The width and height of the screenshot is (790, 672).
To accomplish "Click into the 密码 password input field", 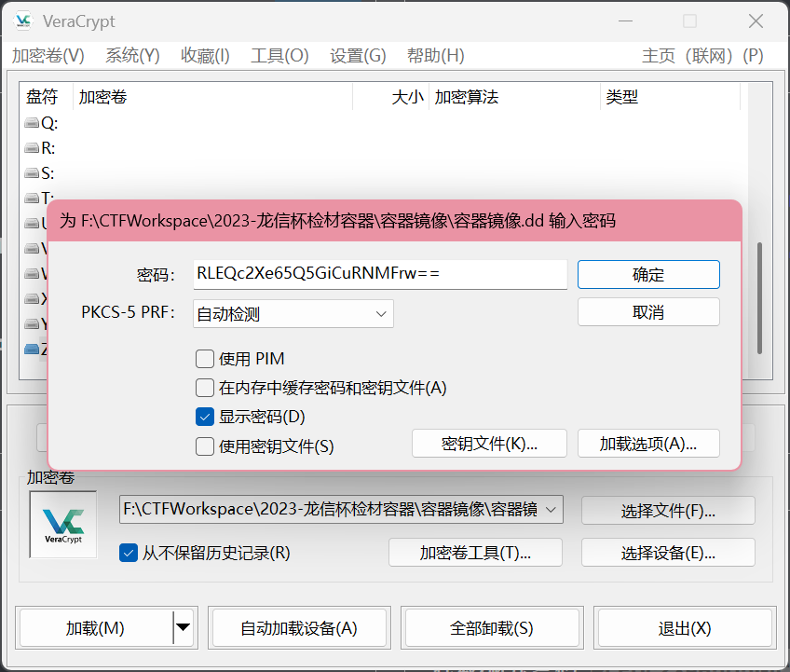I will coord(380,274).
